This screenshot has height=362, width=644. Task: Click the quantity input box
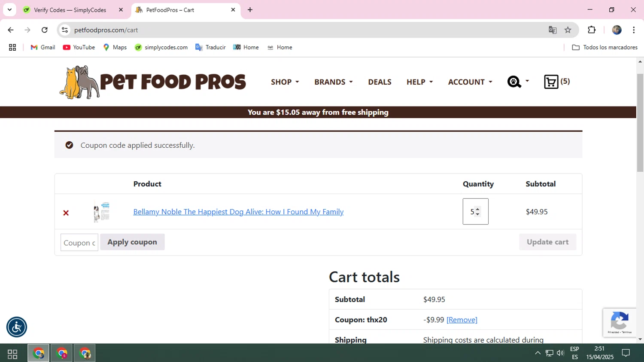(x=475, y=211)
